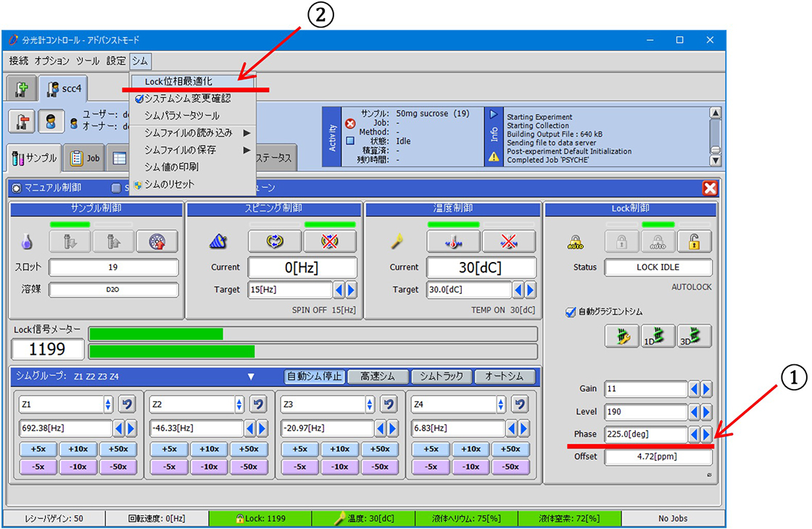Select the マニュアル制御 radio button
This screenshot has height=529, width=812.
[x=17, y=188]
